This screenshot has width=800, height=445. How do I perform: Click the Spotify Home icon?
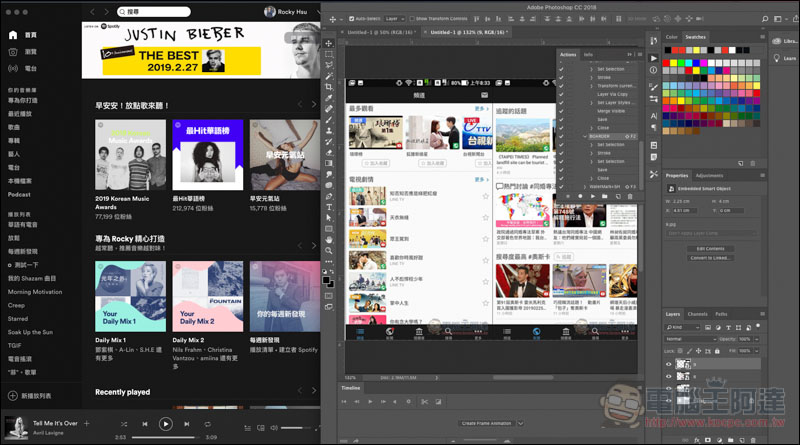[x=13, y=35]
